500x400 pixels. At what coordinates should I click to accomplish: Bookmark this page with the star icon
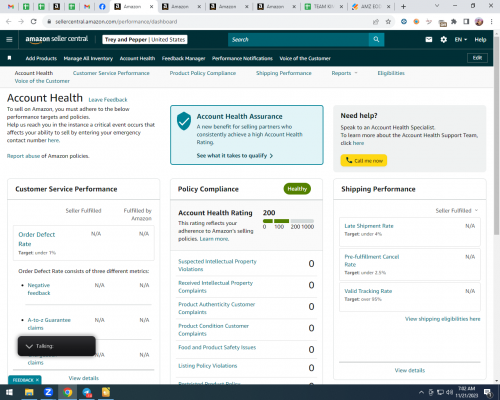click(388, 21)
